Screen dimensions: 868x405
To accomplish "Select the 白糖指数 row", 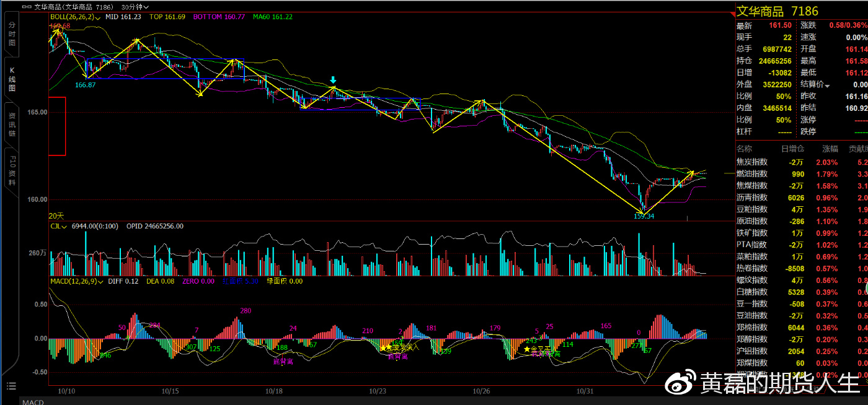I will 800,292.
